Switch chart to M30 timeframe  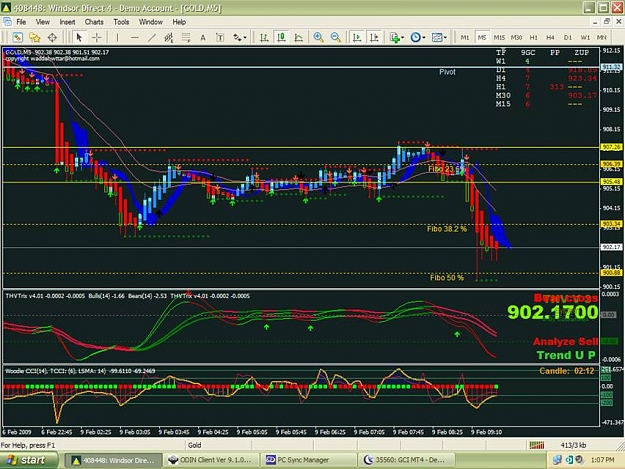pyautogui.click(x=517, y=37)
